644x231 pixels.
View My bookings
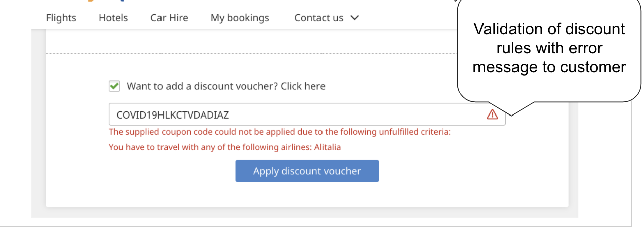coord(240,18)
